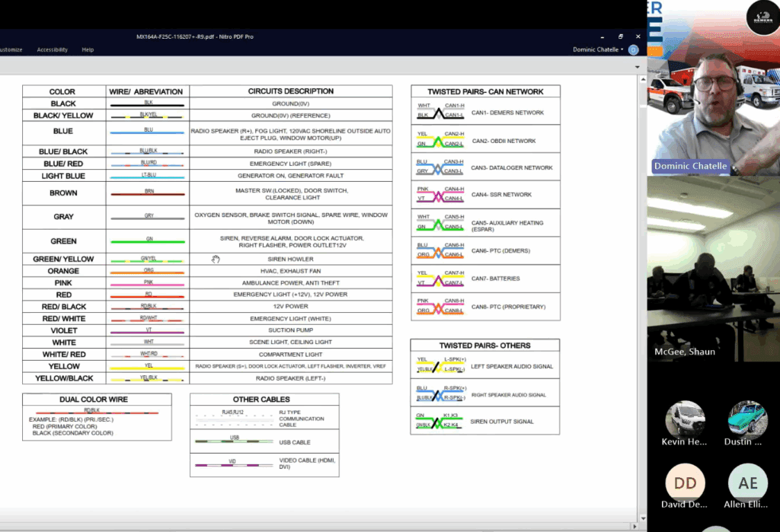The height and width of the screenshot is (532, 780).
Task: Click the pink PNK wire sample line
Action: pyautogui.click(x=148, y=285)
